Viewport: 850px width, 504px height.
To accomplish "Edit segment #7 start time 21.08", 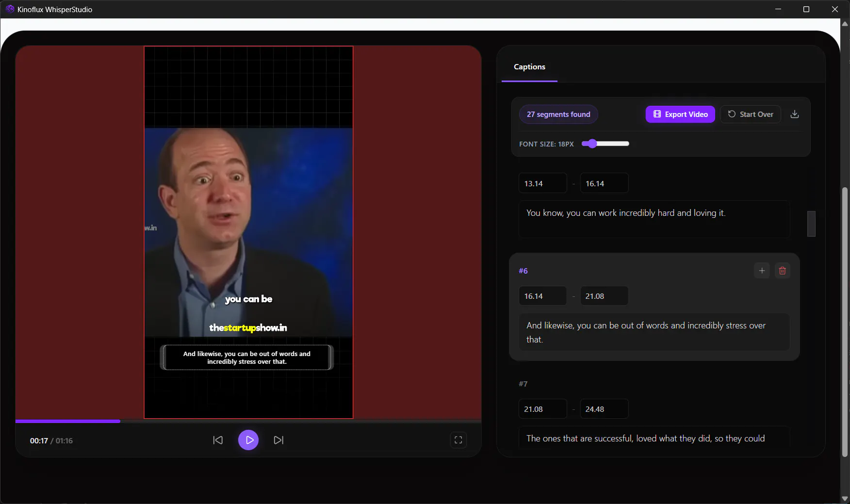I will 542,409.
